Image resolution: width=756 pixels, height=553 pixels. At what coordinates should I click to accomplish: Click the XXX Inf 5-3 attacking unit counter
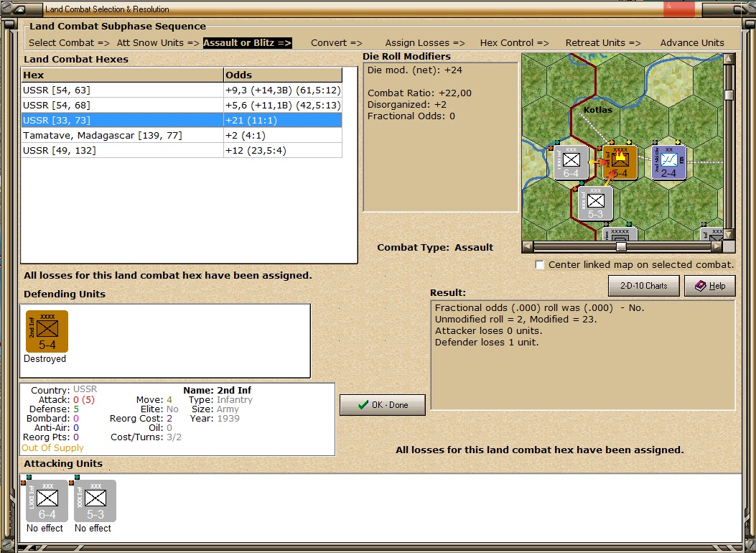coord(95,501)
